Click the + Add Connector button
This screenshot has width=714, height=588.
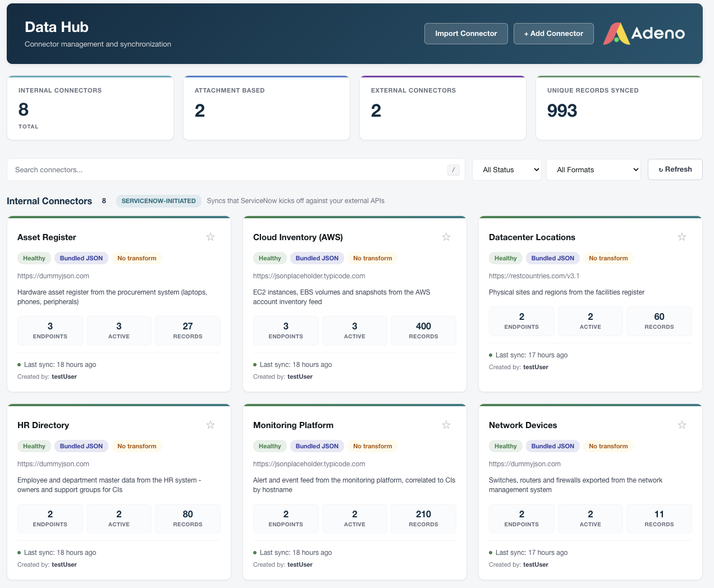553,34
